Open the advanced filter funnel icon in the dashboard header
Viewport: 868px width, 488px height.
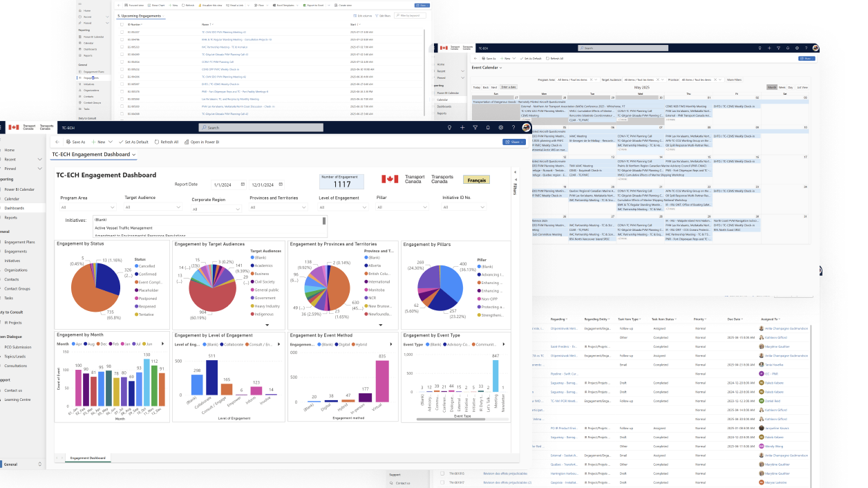(x=475, y=128)
